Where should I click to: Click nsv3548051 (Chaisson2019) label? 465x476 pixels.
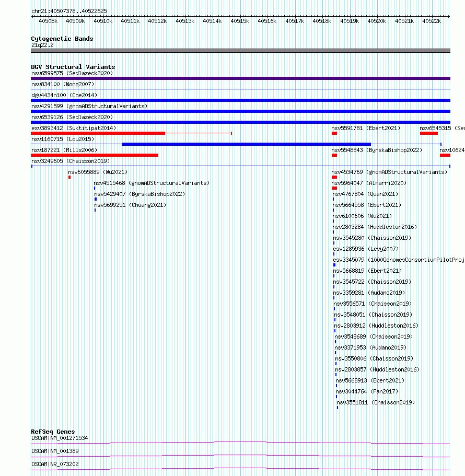(x=373, y=315)
